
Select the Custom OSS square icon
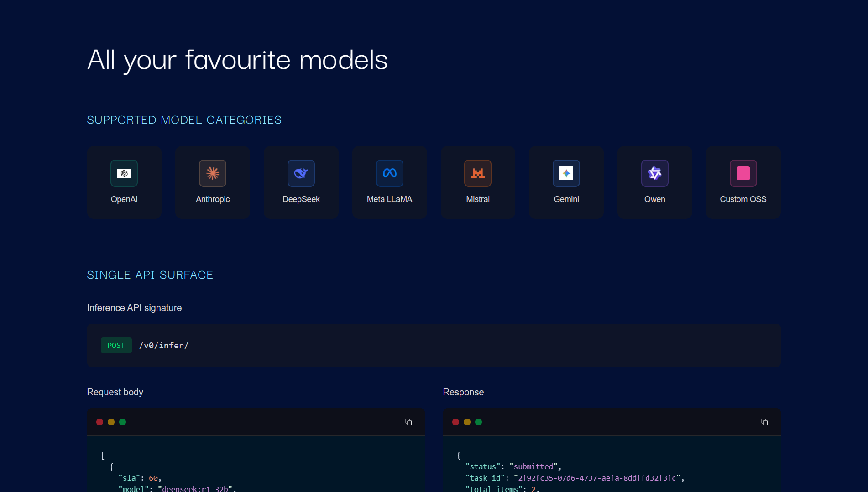click(x=743, y=173)
